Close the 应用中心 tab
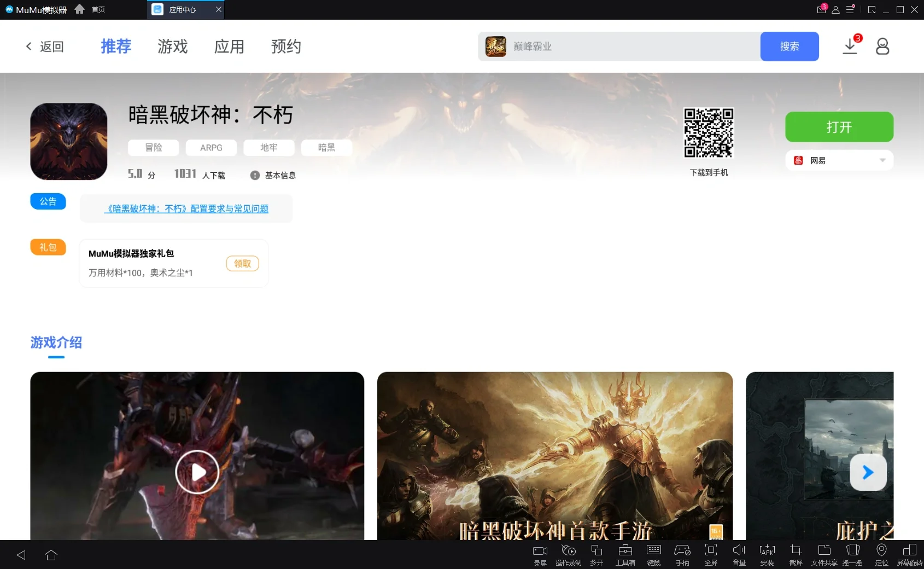Viewport: 924px width, 569px height. [219, 9]
